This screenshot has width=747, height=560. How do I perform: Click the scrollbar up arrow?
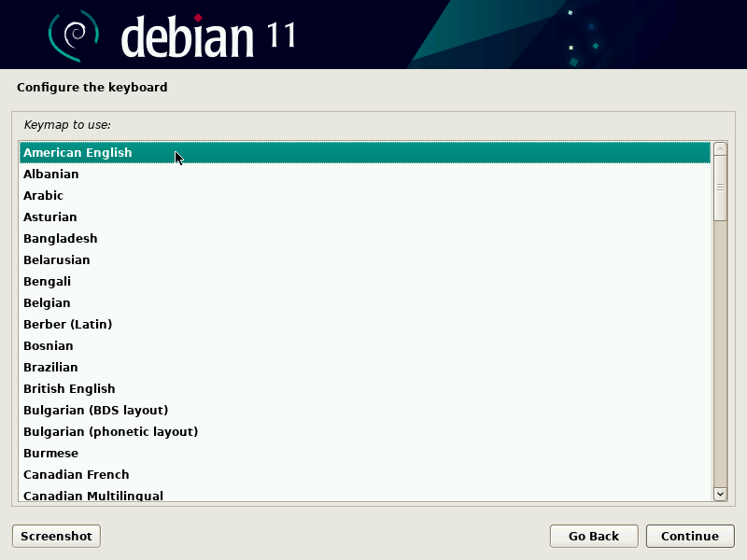click(x=720, y=148)
